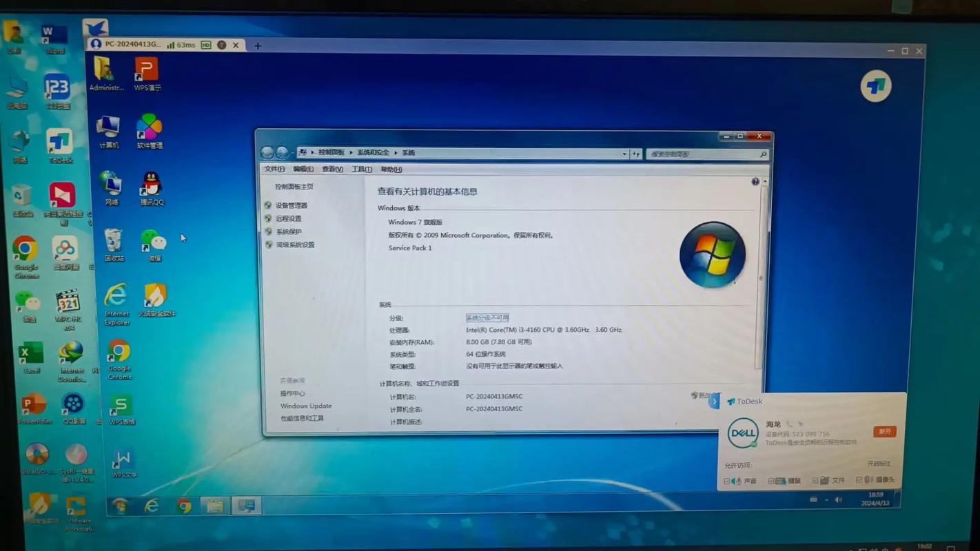
Task: Open the 帮助(H) menu
Action: [391, 169]
